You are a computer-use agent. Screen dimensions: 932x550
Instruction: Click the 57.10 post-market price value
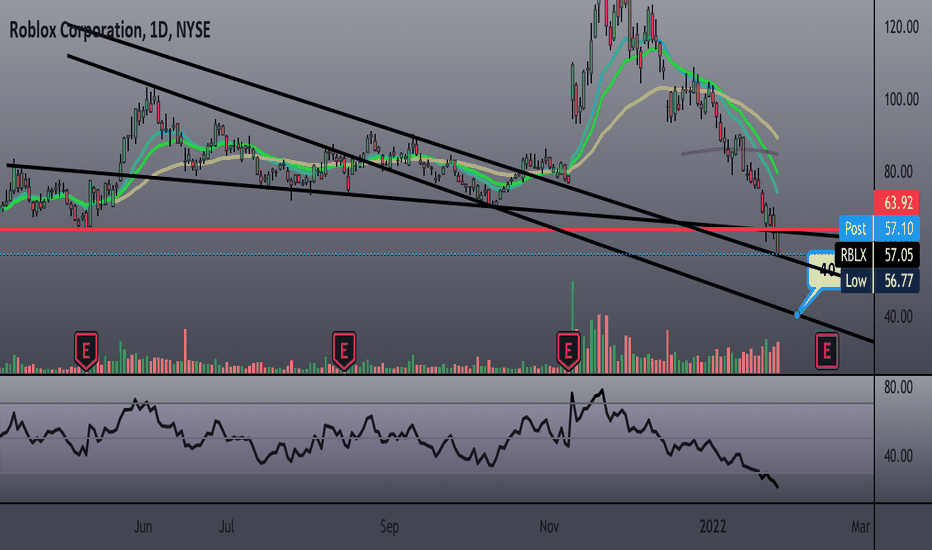(x=897, y=228)
